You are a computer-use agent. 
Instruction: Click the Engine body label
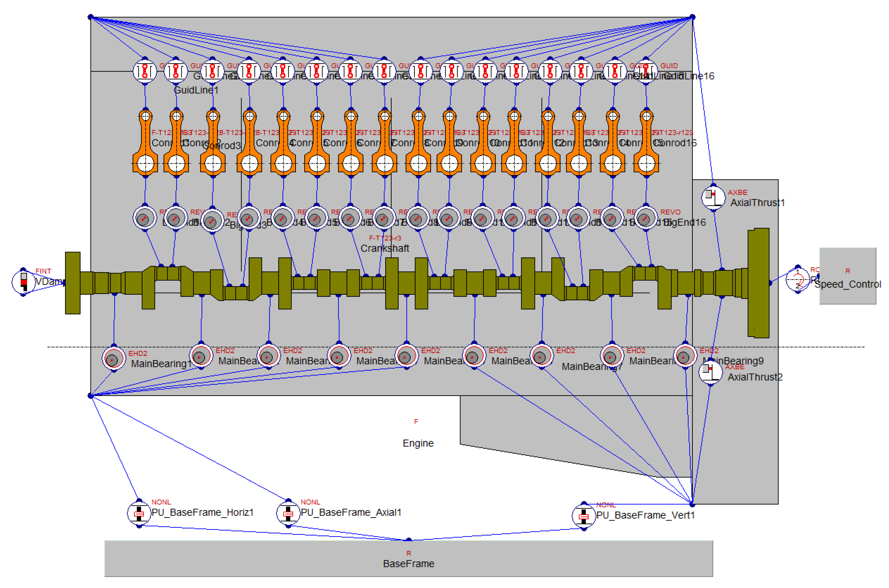point(418,443)
